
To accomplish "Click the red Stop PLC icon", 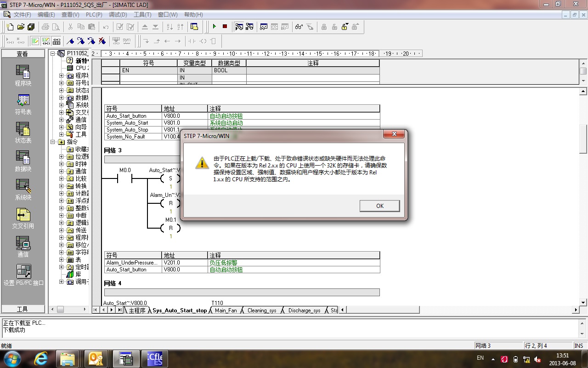I will coord(225,27).
